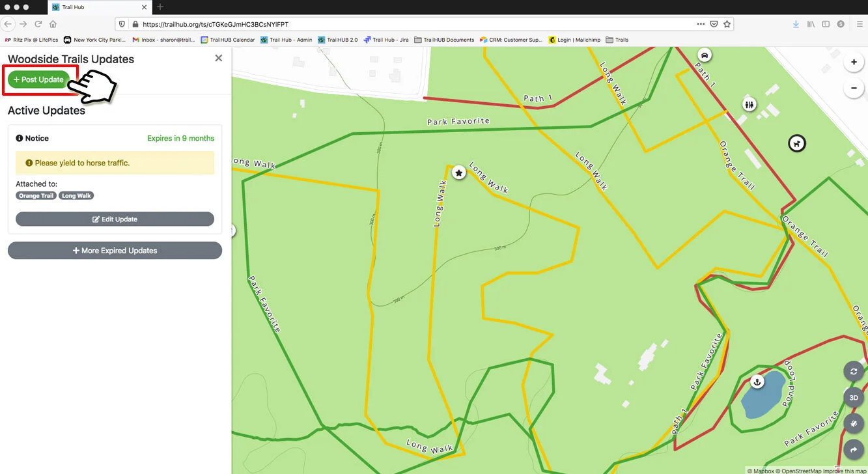The width and height of the screenshot is (868, 474).
Task: Select the restroom marker on the map
Action: tap(749, 104)
